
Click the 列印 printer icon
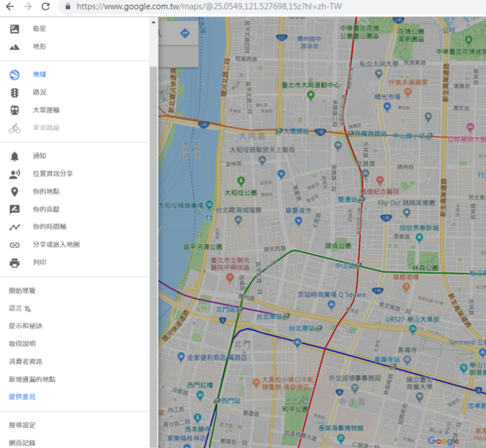tap(15, 263)
